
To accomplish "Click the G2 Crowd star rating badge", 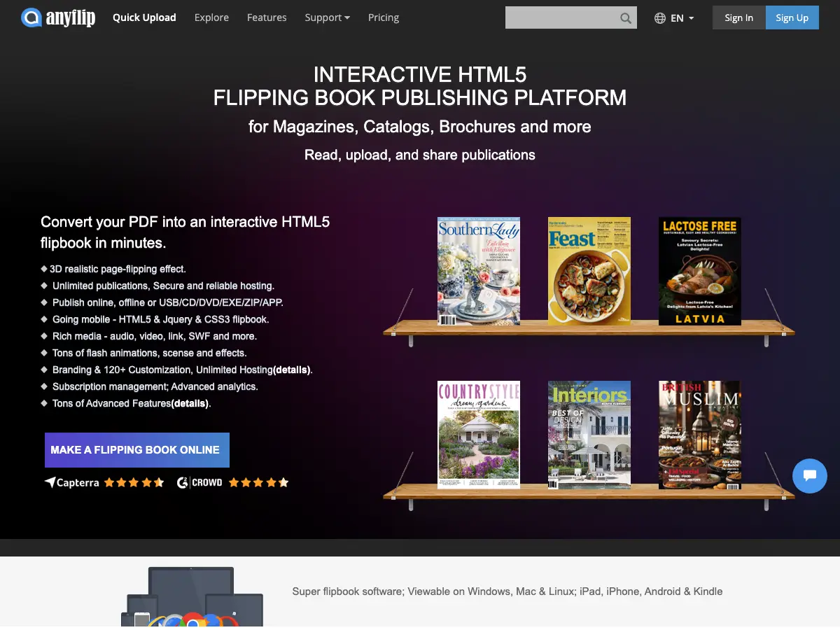I will click(233, 482).
